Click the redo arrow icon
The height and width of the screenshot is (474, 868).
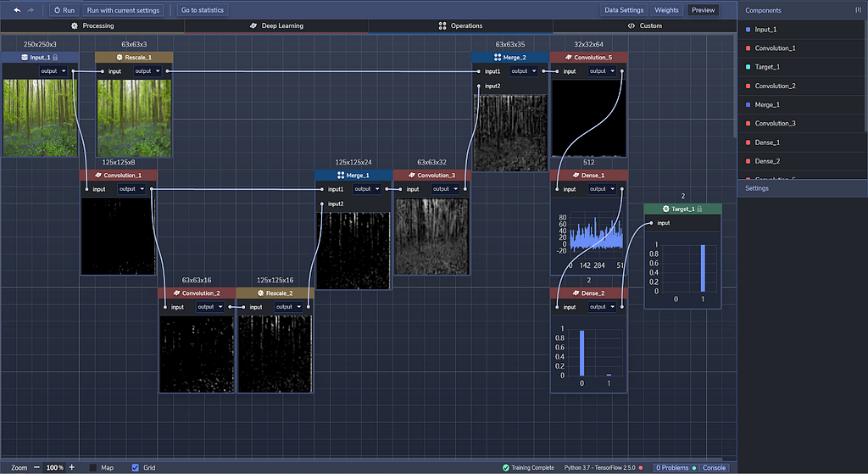31,10
